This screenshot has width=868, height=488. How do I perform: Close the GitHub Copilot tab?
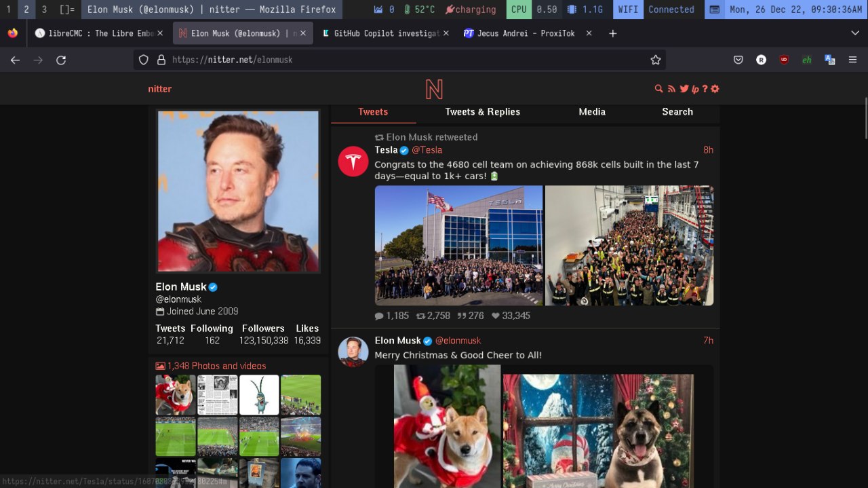point(446,33)
